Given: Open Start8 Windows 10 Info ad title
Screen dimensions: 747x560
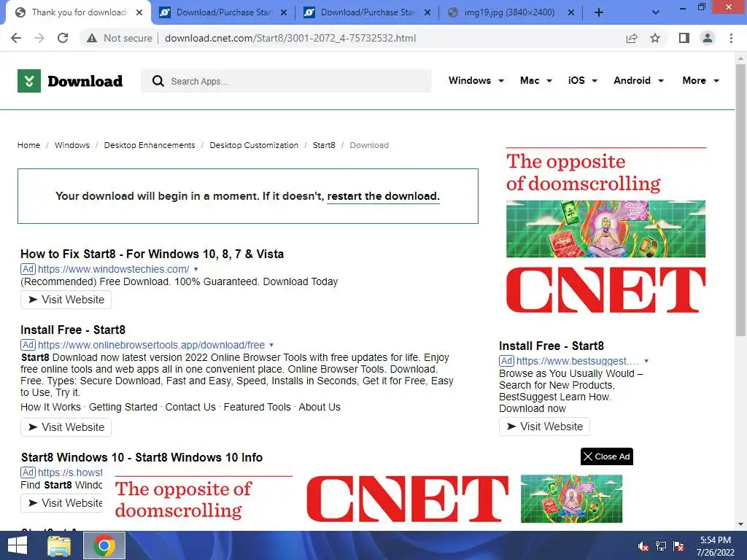Looking at the screenshot, I should [x=142, y=457].
